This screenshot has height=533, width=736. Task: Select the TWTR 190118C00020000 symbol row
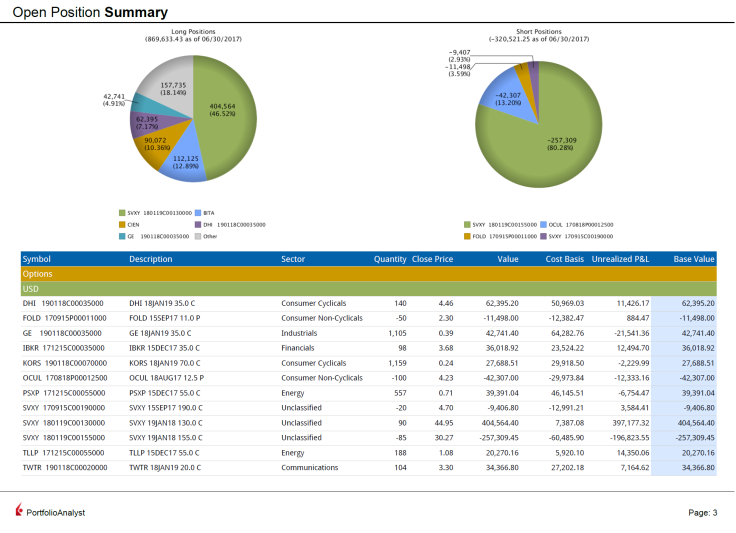[x=368, y=468]
